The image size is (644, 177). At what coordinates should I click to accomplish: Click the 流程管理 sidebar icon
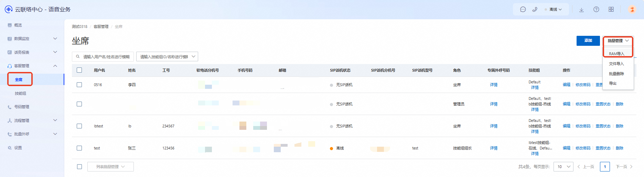[10, 121]
